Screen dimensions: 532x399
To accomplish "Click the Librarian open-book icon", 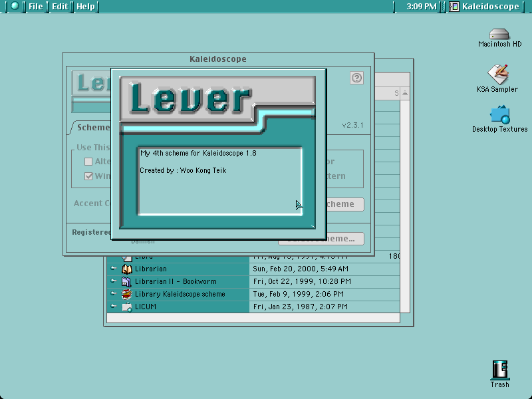I will (x=126, y=269).
